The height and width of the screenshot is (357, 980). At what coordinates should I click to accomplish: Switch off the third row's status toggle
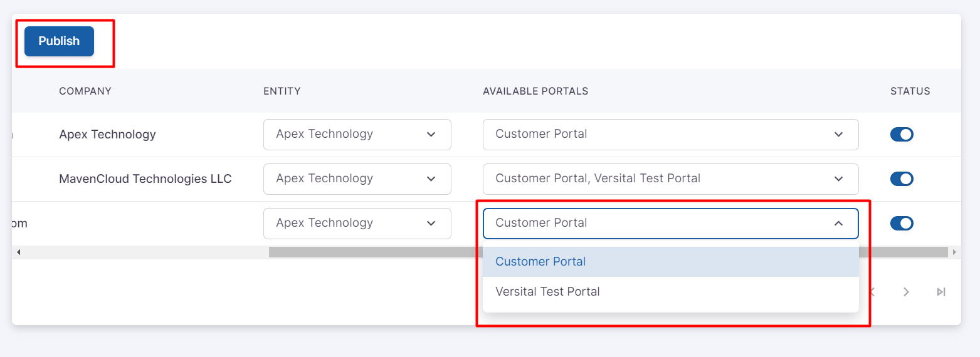[902, 224]
